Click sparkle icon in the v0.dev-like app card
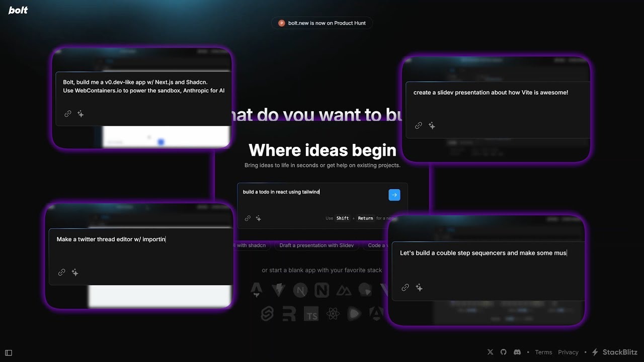The image size is (644, 362). [80, 114]
